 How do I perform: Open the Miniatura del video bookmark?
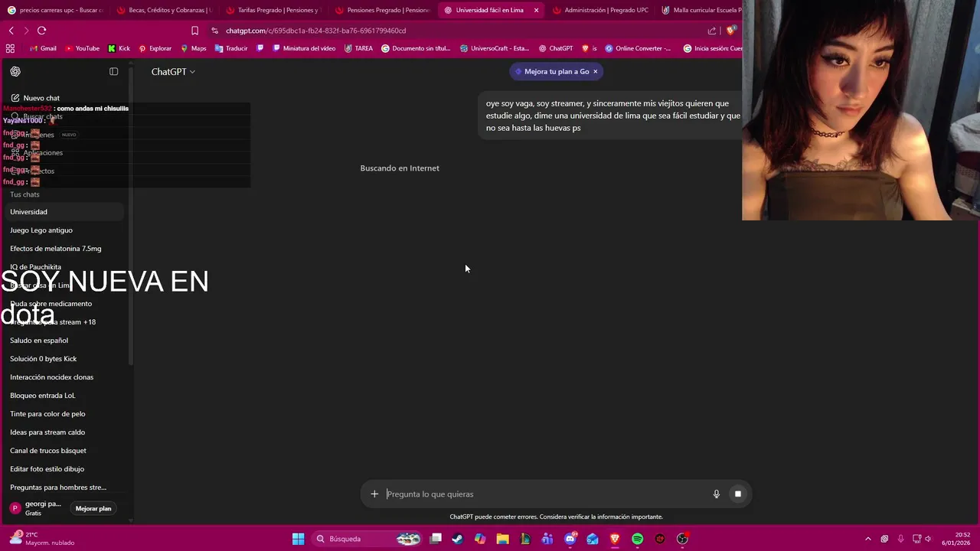pos(302,48)
